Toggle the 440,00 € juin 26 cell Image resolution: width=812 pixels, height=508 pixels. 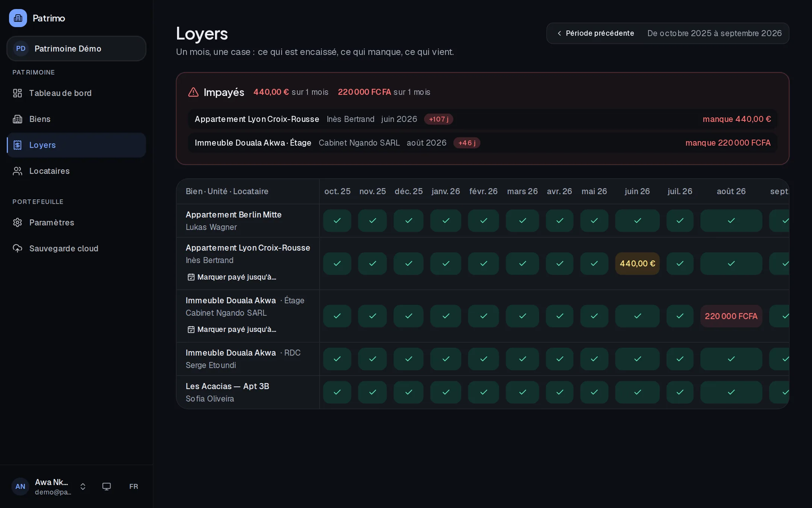pyautogui.click(x=637, y=263)
